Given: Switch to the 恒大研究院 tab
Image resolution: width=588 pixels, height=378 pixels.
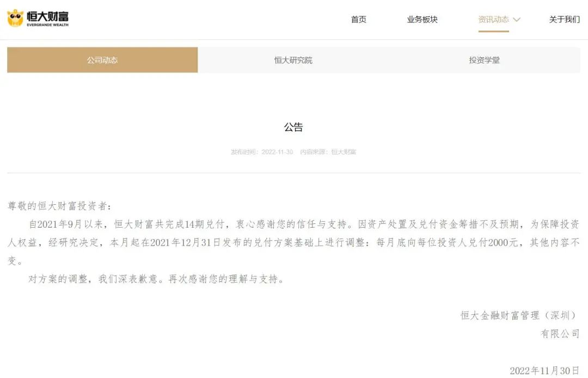Looking at the screenshot, I should point(293,60).
